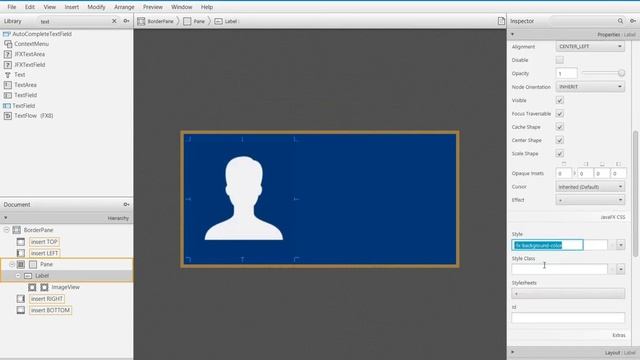Open the Document panel options menu
The image size is (640, 360).
pyautogui.click(x=127, y=204)
